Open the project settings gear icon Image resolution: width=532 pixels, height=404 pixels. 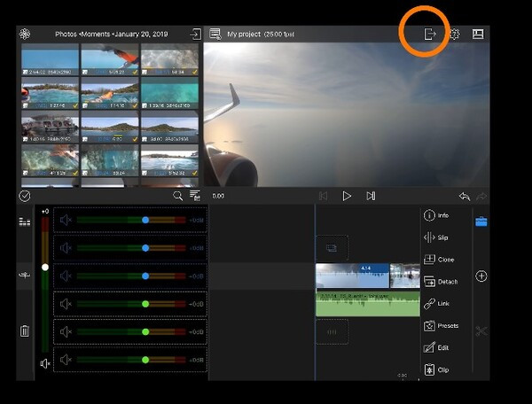[455, 34]
